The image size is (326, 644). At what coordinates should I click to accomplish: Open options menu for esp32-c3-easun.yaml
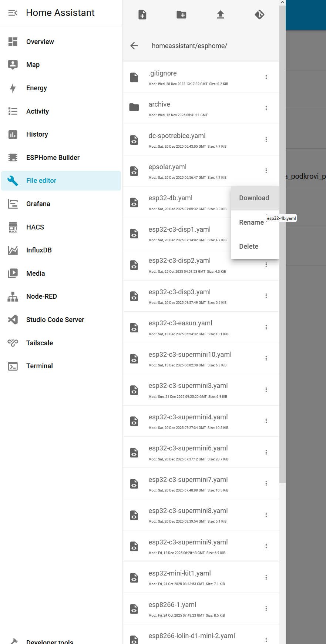tap(266, 327)
